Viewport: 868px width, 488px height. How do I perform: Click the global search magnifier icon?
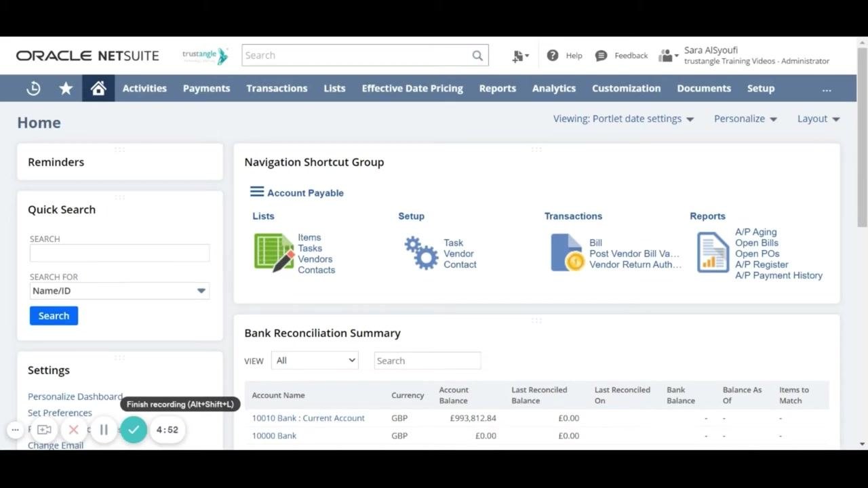pyautogui.click(x=477, y=56)
